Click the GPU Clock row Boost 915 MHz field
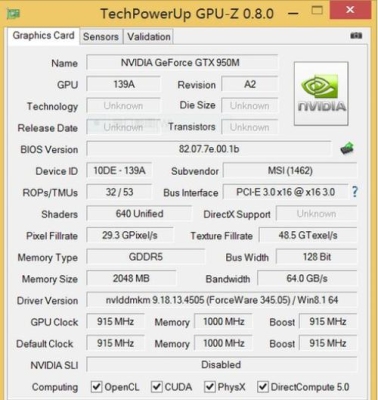Viewport: 378px width, 400px height. (x=328, y=322)
